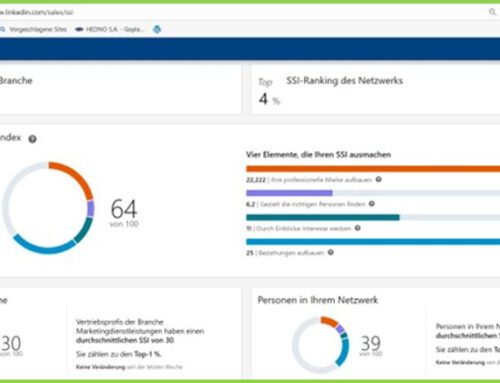The image size is (500, 383).
Task: Click info icon next to Einblicke Interesse wecken
Action: click(357, 228)
